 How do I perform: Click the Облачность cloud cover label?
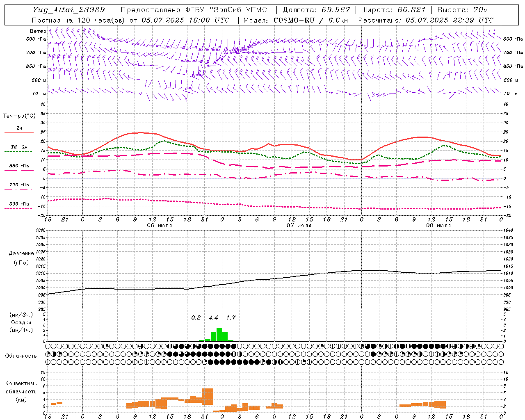21,356
